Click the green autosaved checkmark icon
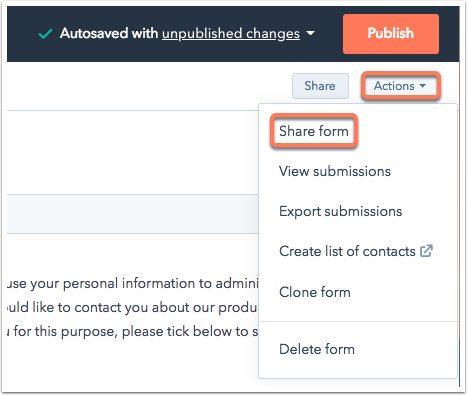The height and width of the screenshot is (395, 467). [45, 34]
